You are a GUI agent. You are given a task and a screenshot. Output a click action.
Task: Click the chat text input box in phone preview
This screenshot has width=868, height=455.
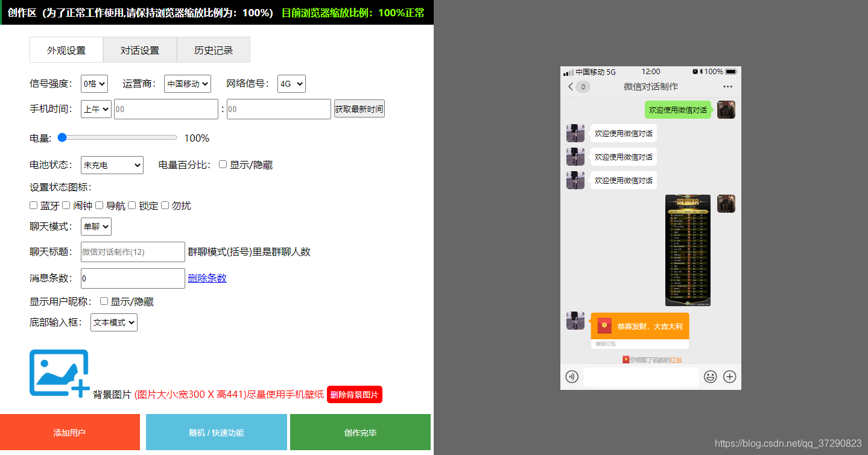tap(641, 377)
